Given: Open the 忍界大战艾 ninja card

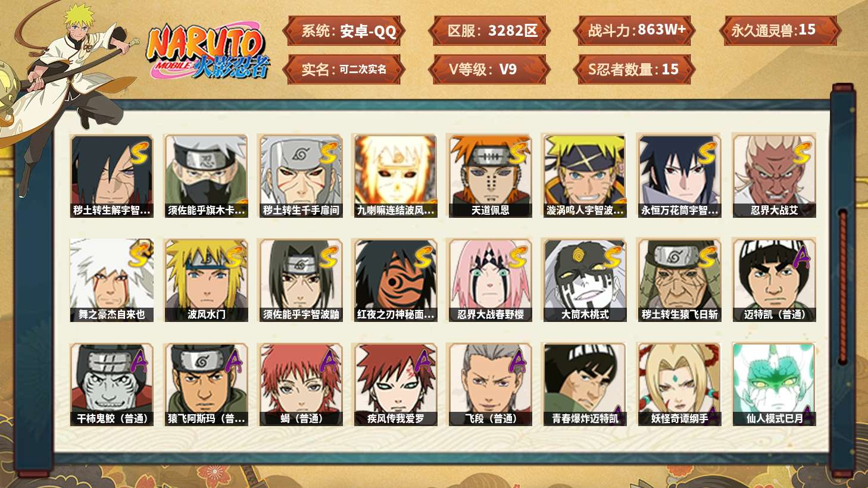Looking at the screenshot, I should (774, 176).
